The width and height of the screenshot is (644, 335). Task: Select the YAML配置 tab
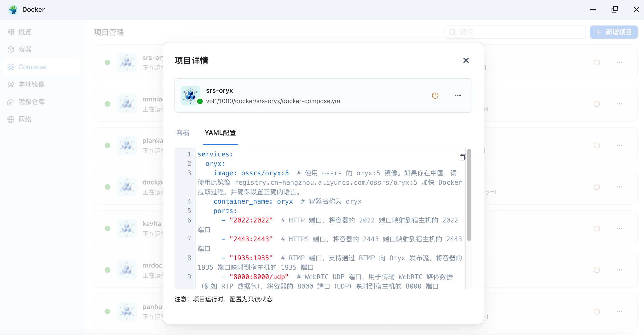(x=220, y=133)
